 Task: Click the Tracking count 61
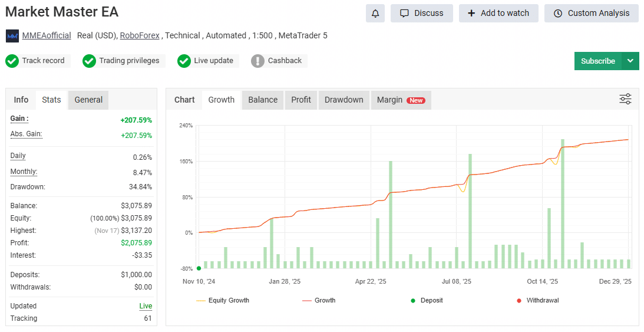148,318
